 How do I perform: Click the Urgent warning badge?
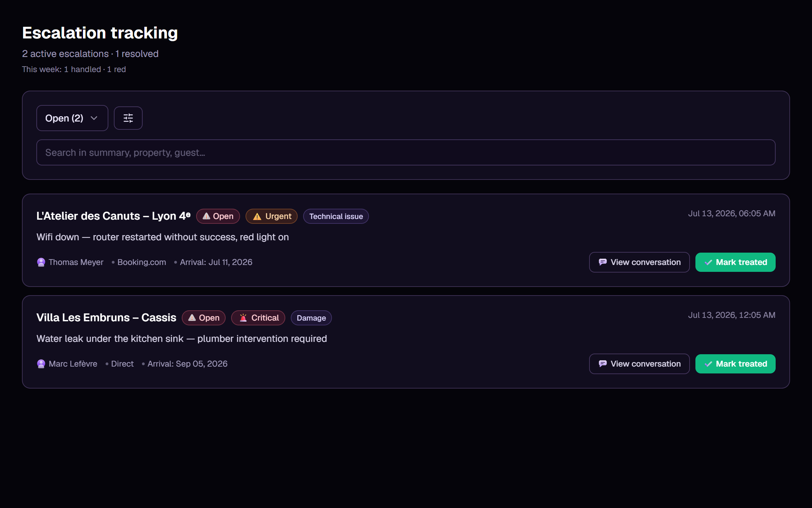pos(272,216)
